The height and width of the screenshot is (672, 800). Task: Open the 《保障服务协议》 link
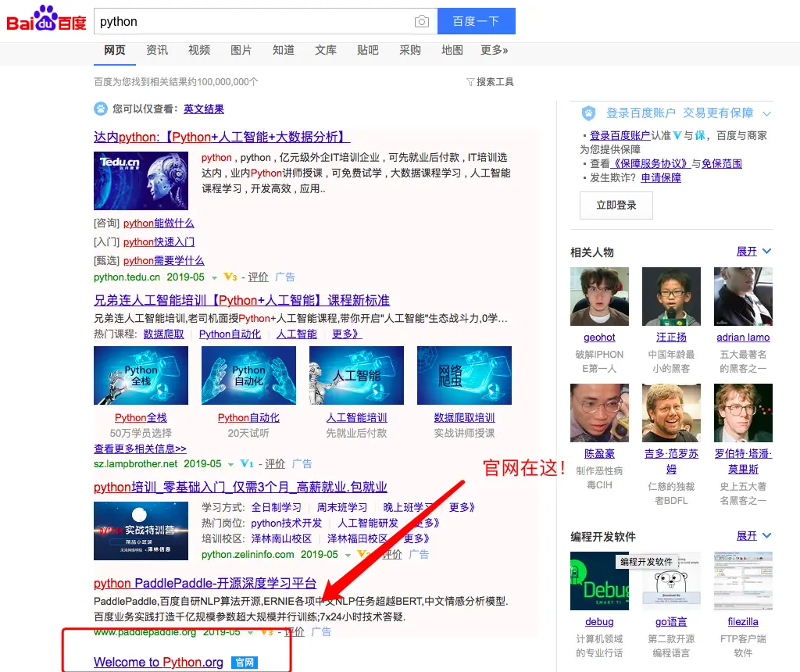point(651,164)
